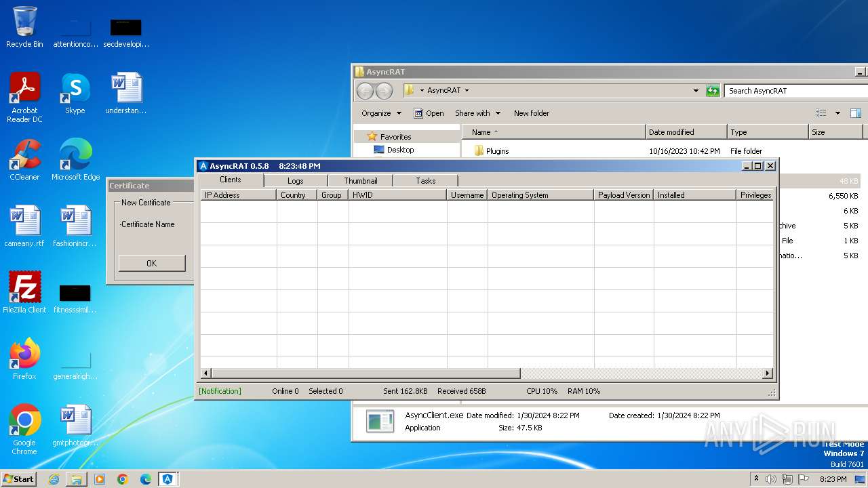Select the gmtphotogr... document icon

point(75,426)
